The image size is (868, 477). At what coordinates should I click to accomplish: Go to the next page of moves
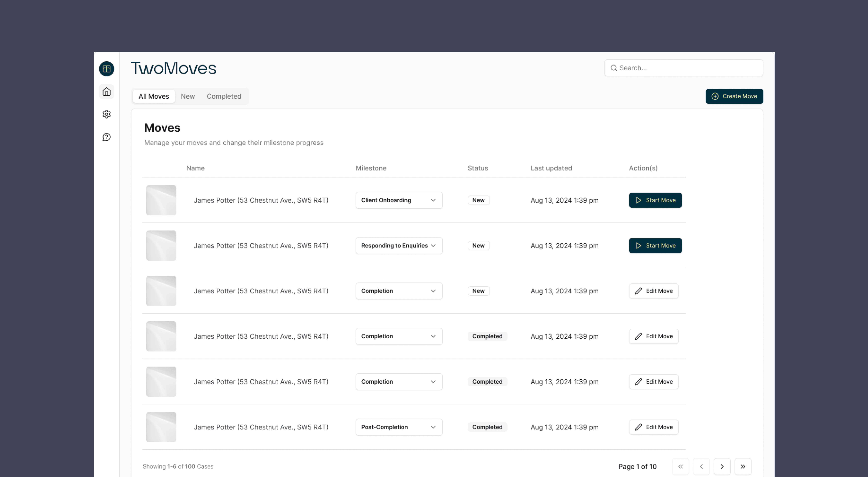[722, 466]
